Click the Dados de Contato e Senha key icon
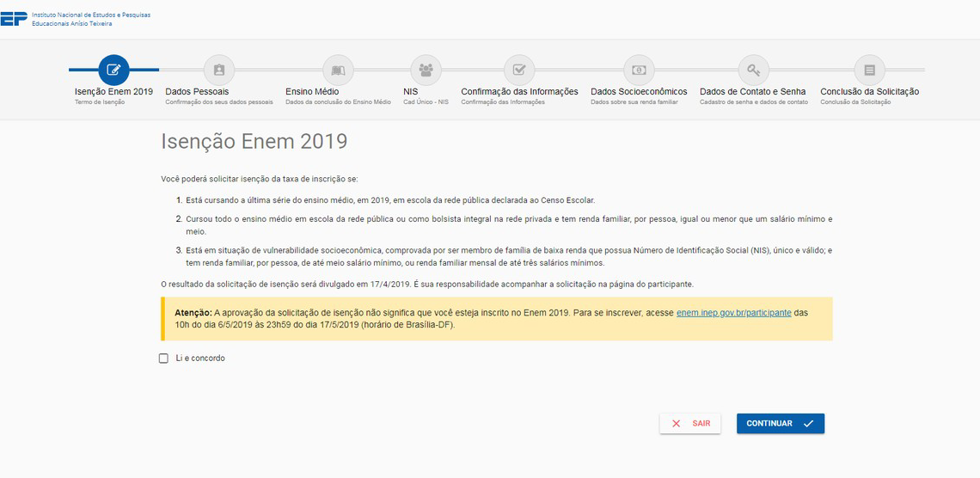Viewport: 980px width, 478px height. [x=753, y=70]
